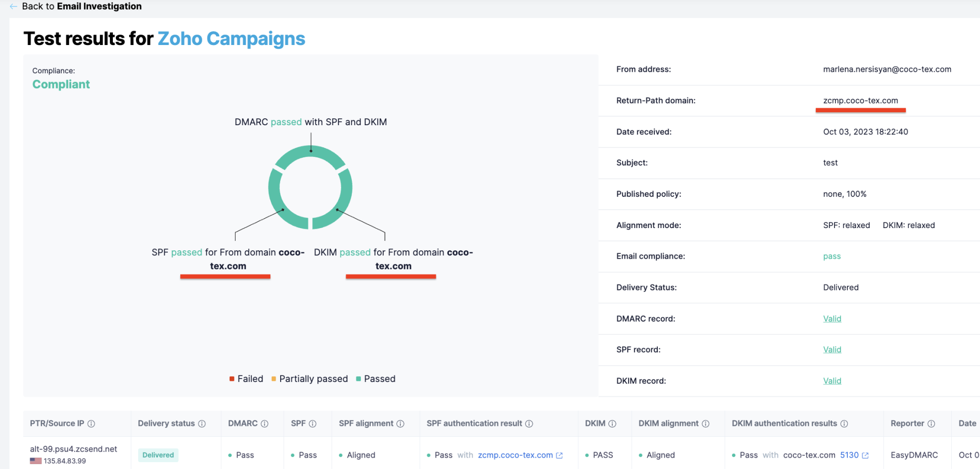Open info icon next to Delivery status
This screenshot has width=980, height=469.
pyautogui.click(x=202, y=424)
